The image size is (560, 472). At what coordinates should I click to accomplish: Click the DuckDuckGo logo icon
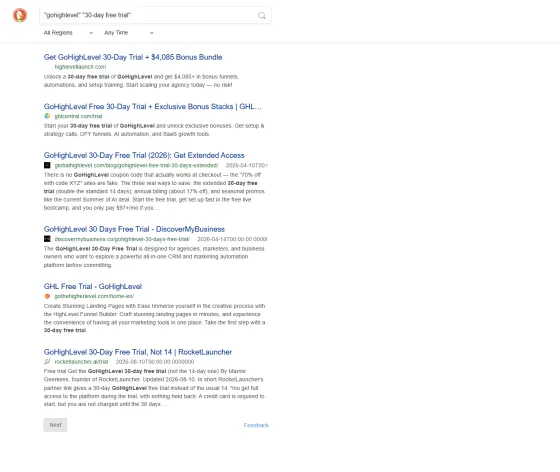(20, 15)
